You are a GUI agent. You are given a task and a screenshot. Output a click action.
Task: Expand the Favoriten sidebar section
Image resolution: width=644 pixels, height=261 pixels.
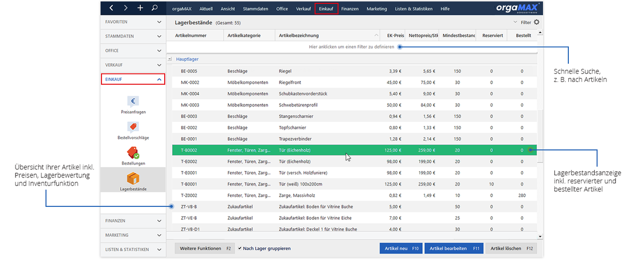[x=133, y=22]
